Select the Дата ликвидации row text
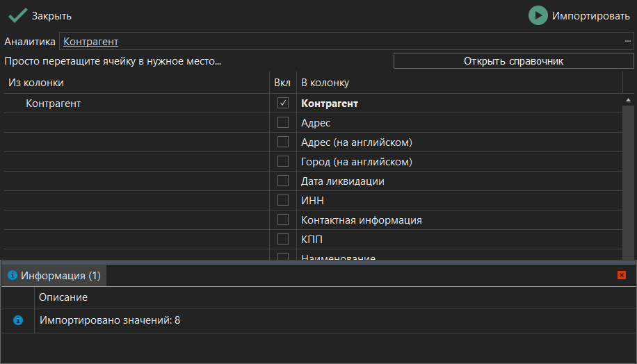Viewport: 637px width, 364px height. (x=342, y=181)
